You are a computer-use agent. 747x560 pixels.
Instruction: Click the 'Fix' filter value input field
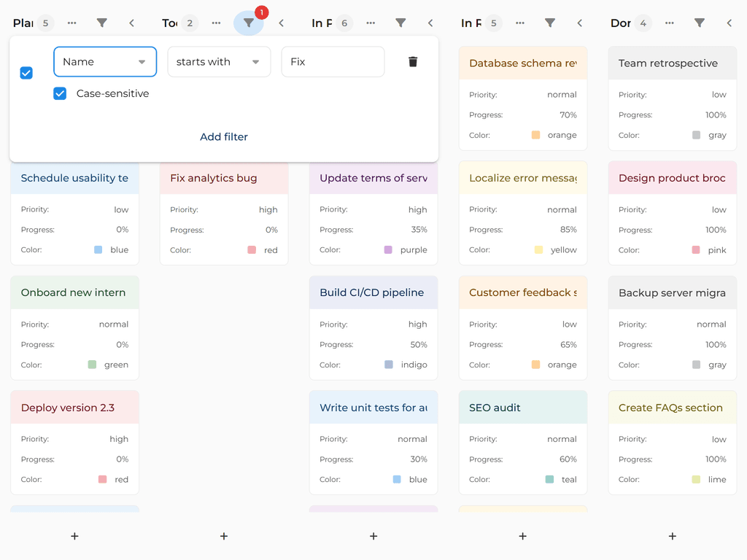(x=333, y=62)
